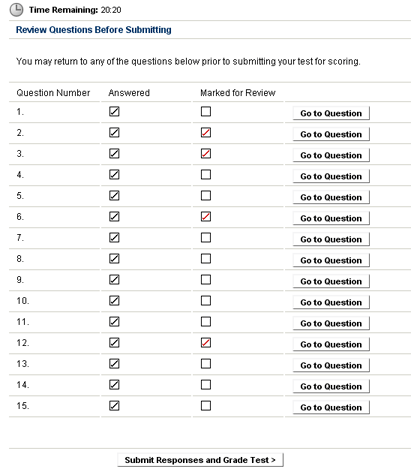Screen dimensions: 411x469
Task: Uncheck the review mark on question 3
Action: click(206, 154)
